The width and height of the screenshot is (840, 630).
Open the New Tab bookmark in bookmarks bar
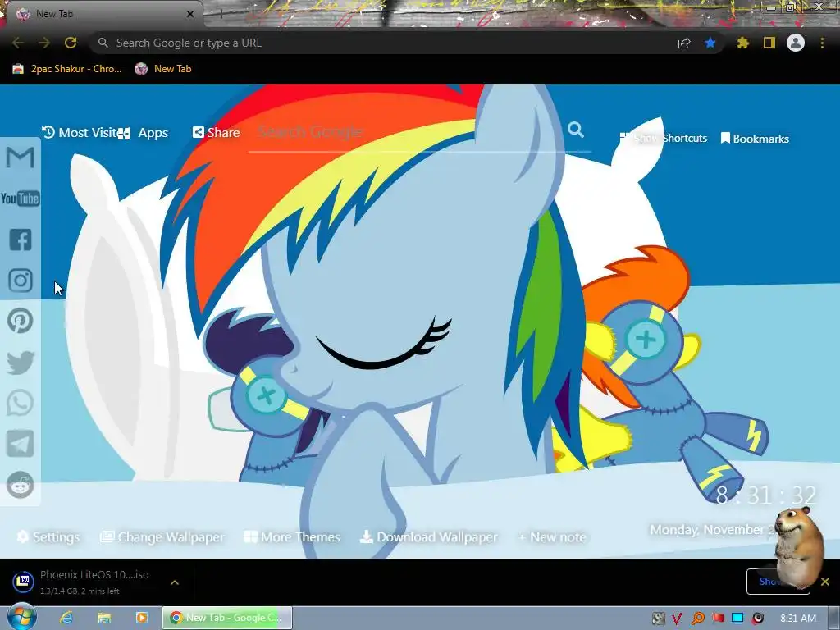coord(163,69)
